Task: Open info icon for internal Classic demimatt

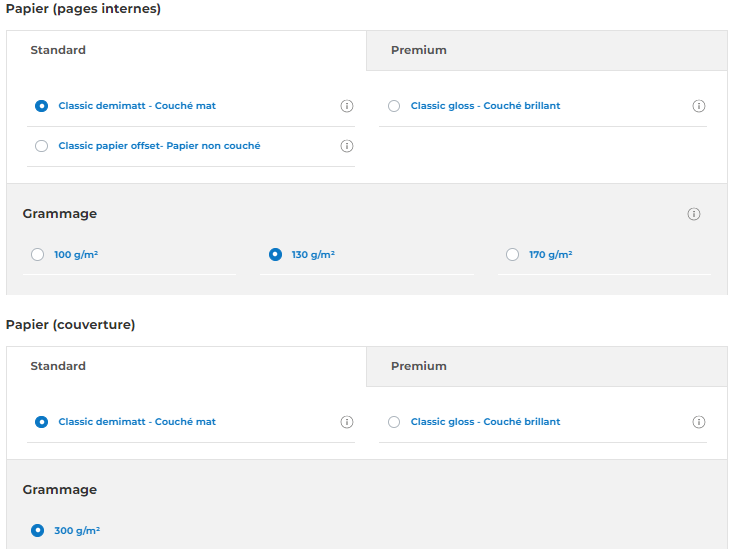Action: coord(347,106)
